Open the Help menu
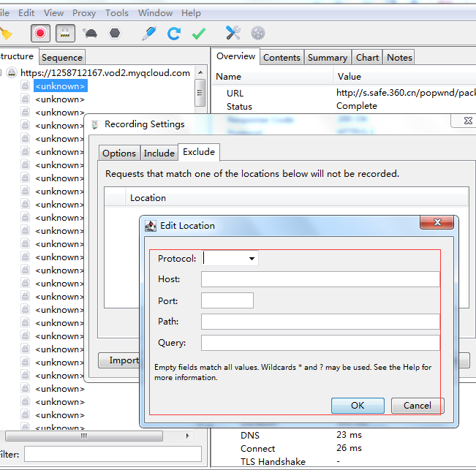 (x=192, y=13)
